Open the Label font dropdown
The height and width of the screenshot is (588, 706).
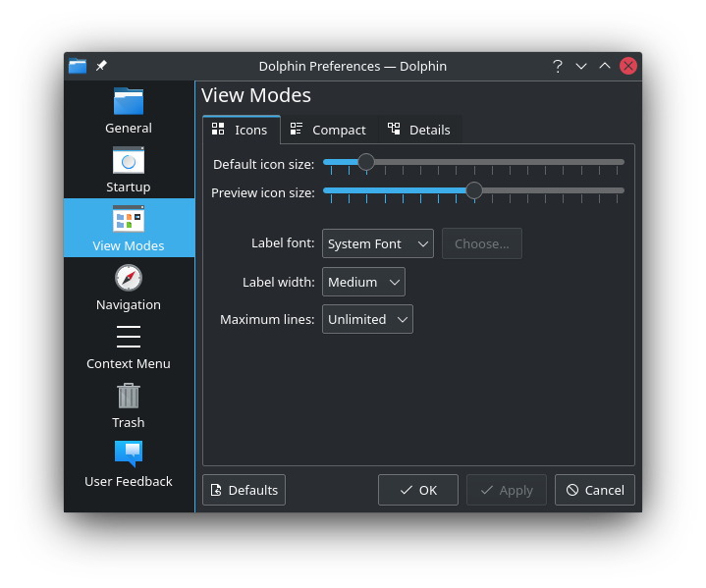pyautogui.click(x=378, y=243)
